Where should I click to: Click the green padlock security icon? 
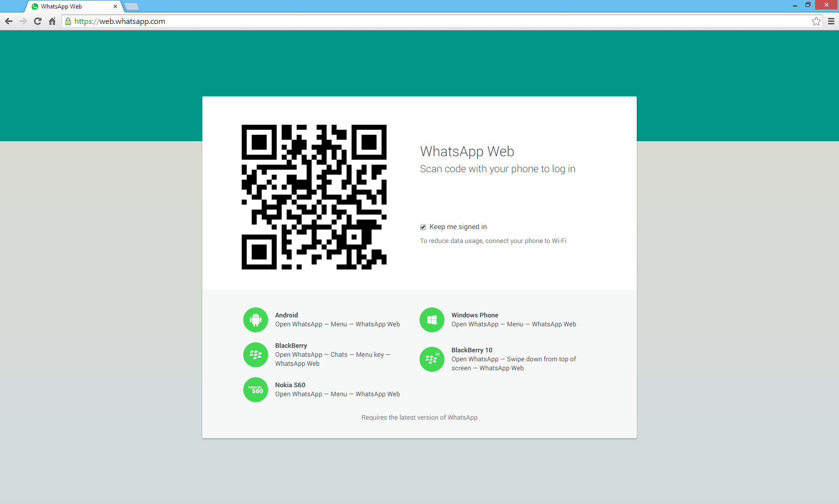pos(68,21)
